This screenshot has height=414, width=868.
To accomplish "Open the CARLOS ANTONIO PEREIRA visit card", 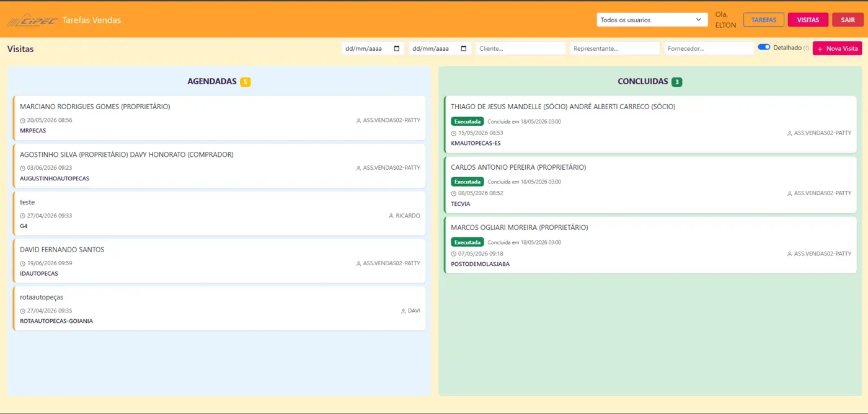I will pos(650,185).
